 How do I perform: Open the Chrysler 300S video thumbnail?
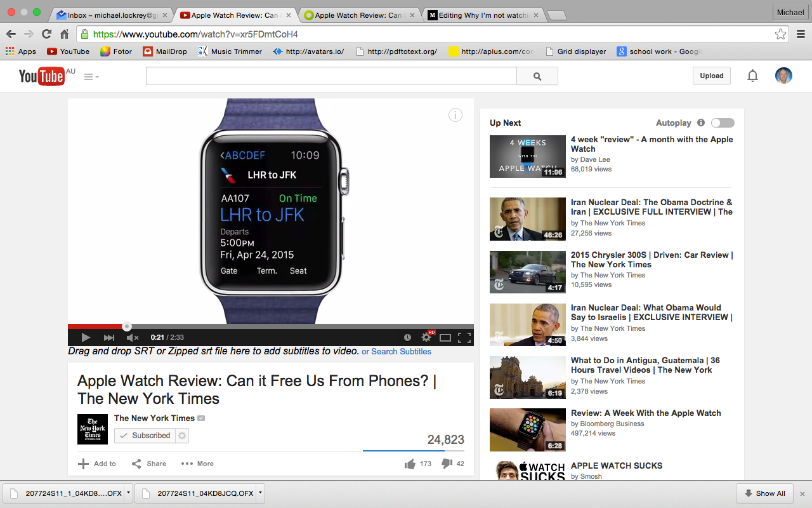528,272
